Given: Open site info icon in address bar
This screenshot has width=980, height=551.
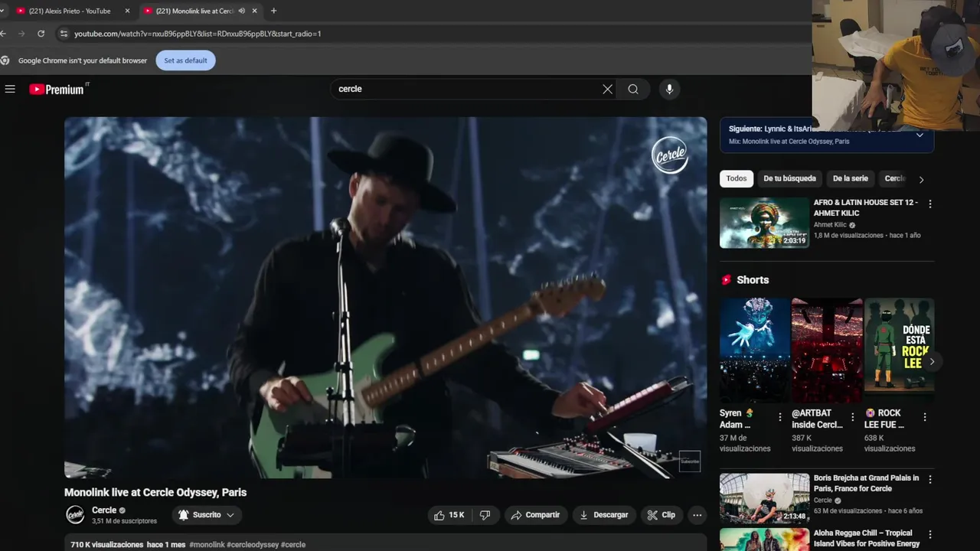Looking at the screenshot, I should (64, 34).
